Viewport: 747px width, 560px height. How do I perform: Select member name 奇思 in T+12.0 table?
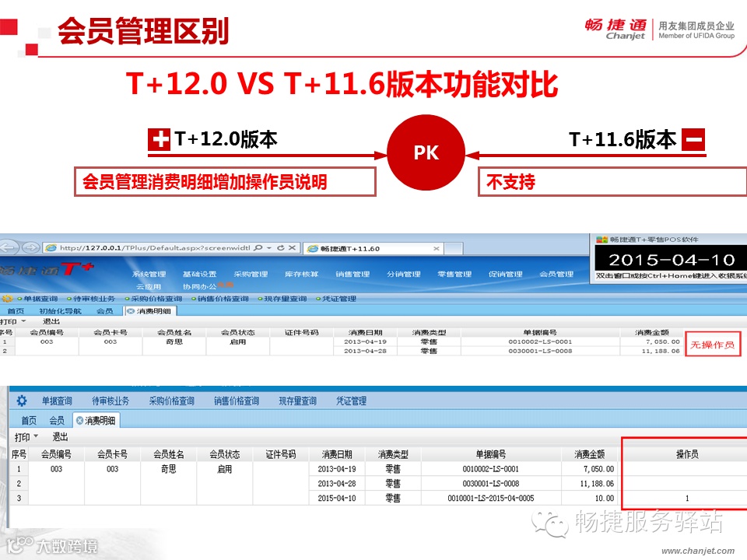click(168, 469)
